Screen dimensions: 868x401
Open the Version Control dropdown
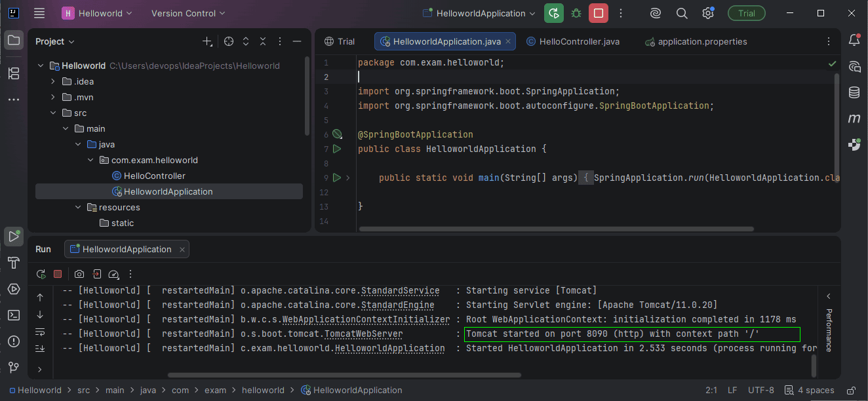tap(187, 13)
